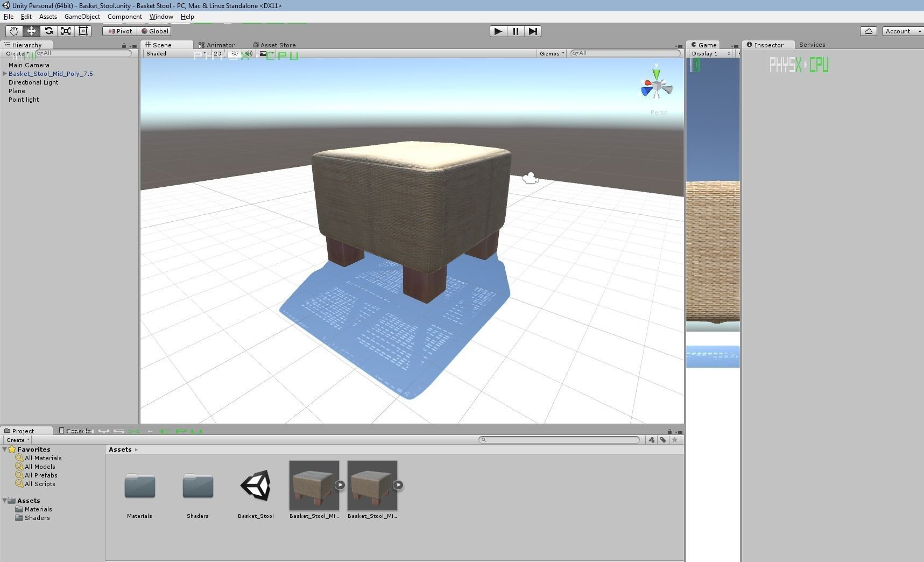This screenshot has height=562, width=924.
Task: Select Plane object in Hierarchy
Action: (x=17, y=91)
